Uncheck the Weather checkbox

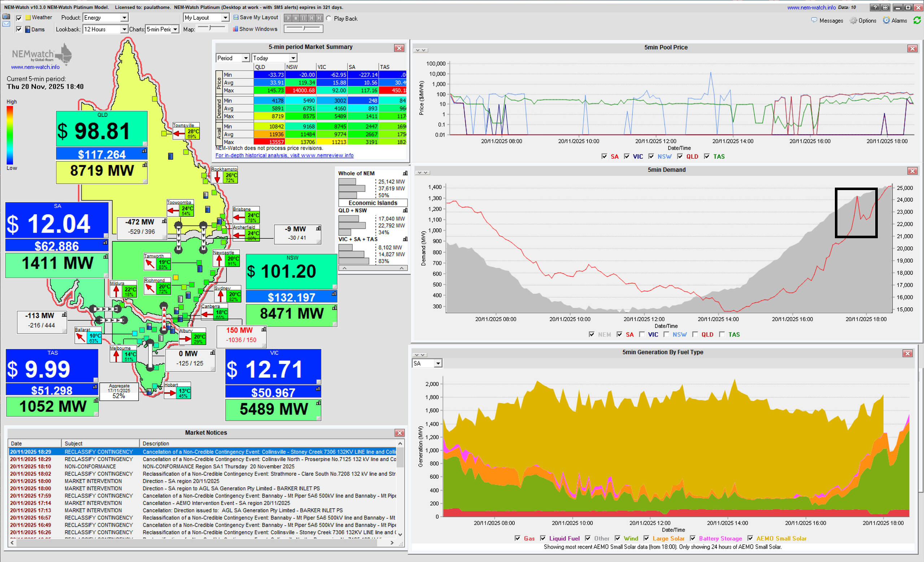19,18
